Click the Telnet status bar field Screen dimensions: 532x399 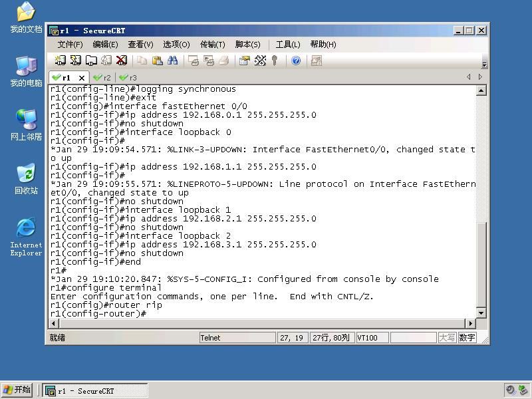click(x=237, y=338)
